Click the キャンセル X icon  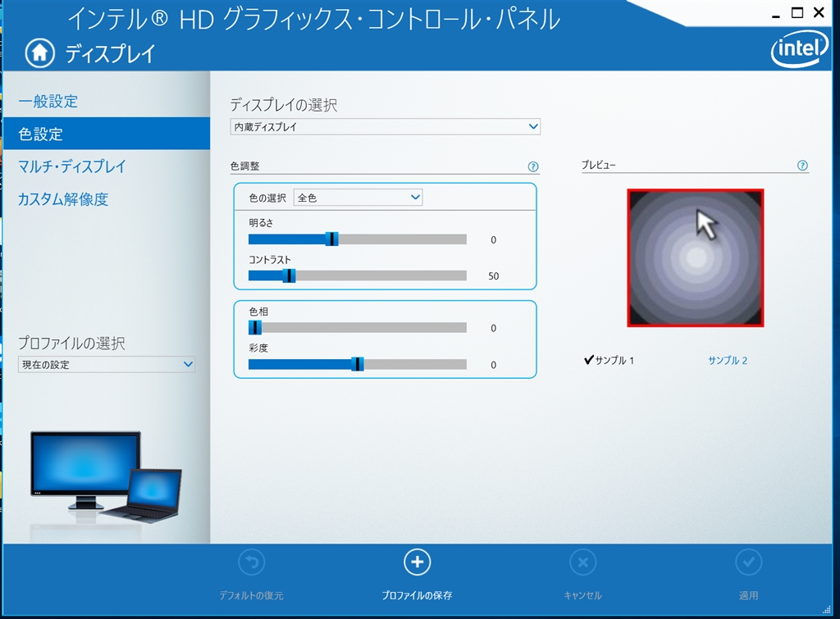click(583, 562)
